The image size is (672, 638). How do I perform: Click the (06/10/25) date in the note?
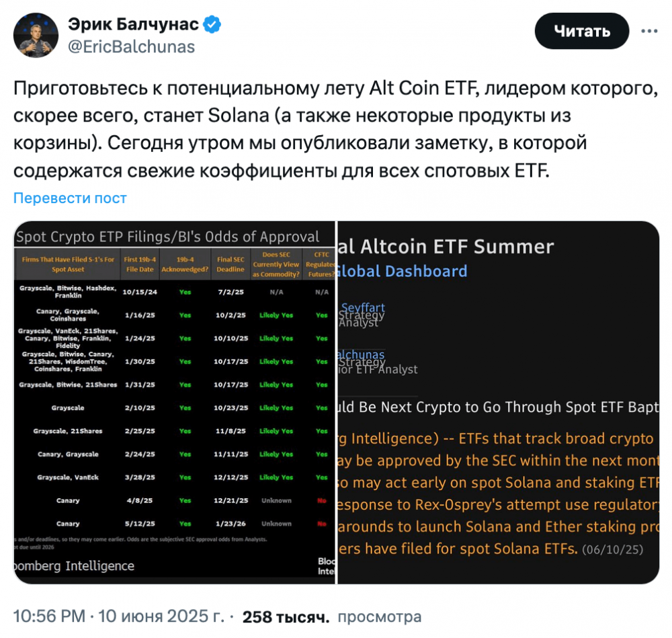pos(612,549)
